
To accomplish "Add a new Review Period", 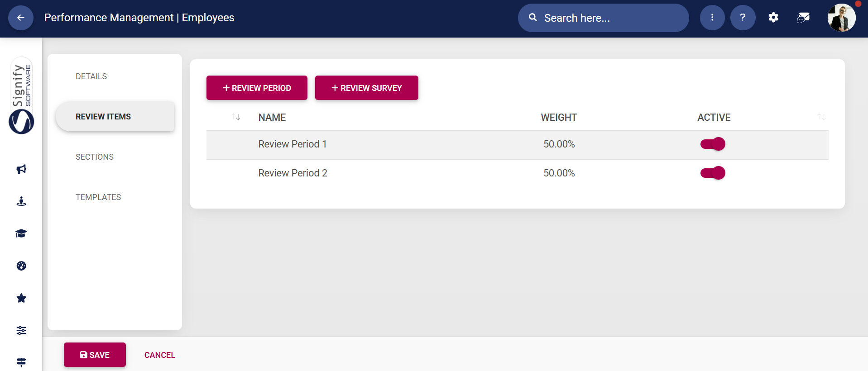I will coord(257,88).
